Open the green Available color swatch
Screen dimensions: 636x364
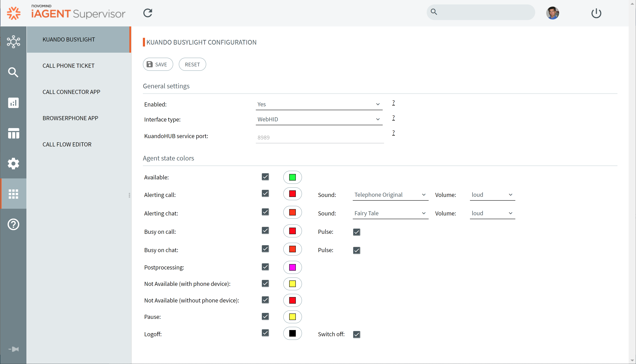(x=292, y=177)
